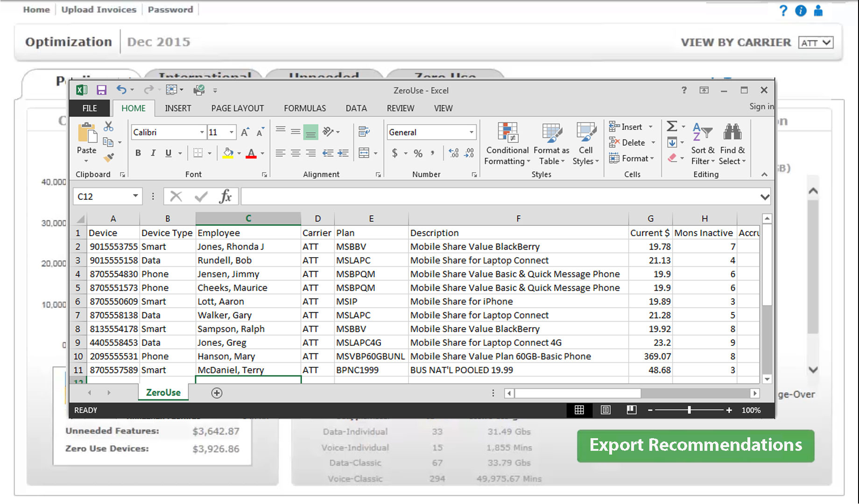Click the Borders icon
This screenshot has width=859, height=504.
(x=198, y=153)
